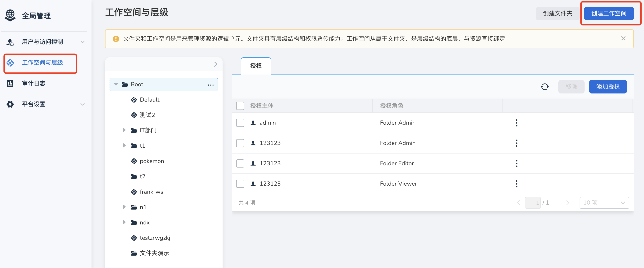Click the t1 folder icon
The height and width of the screenshot is (268, 644).
click(134, 146)
